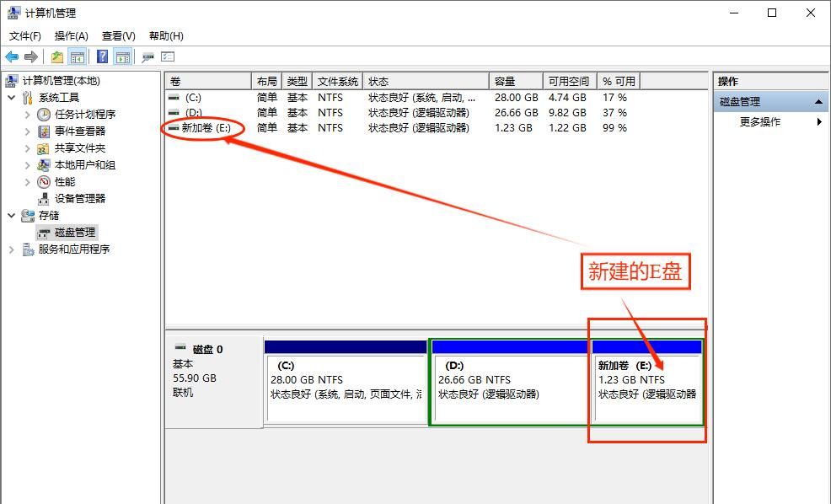Click the Up one level folder icon
Image resolution: width=831 pixels, height=504 pixels.
[57, 56]
